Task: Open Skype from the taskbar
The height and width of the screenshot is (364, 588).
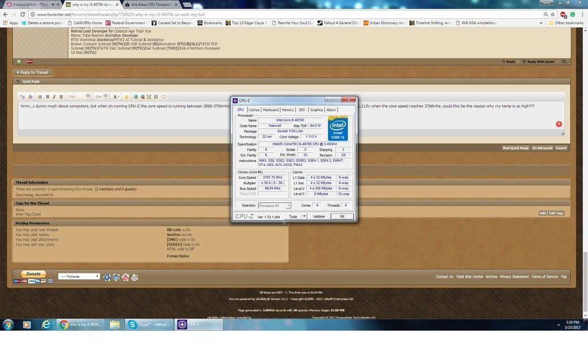Action: [x=150, y=324]
